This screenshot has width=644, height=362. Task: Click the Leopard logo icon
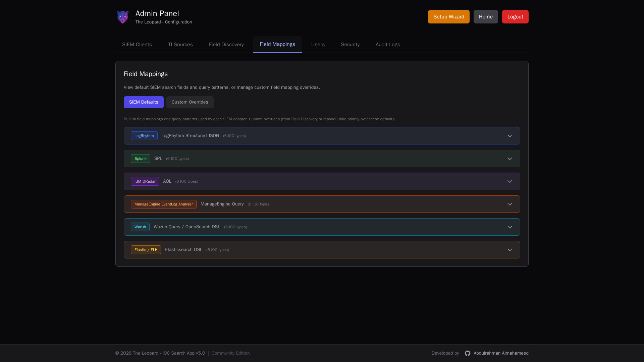[122, 17]
